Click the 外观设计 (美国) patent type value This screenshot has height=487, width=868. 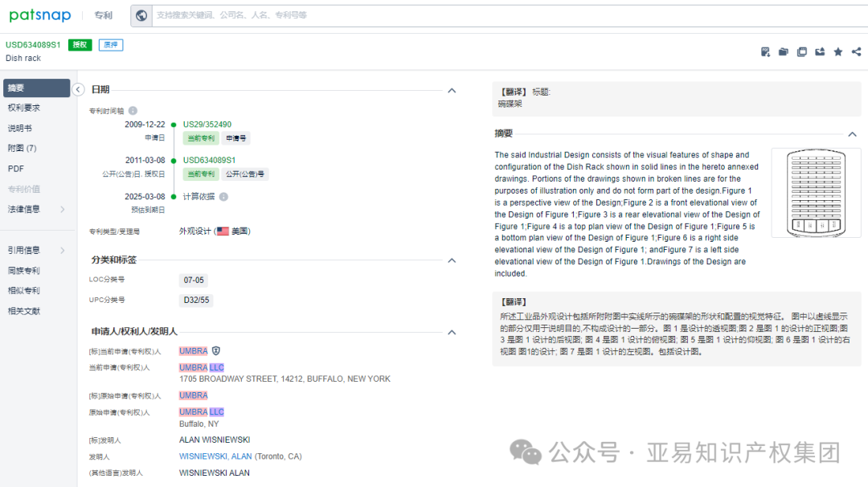[215, 231]
